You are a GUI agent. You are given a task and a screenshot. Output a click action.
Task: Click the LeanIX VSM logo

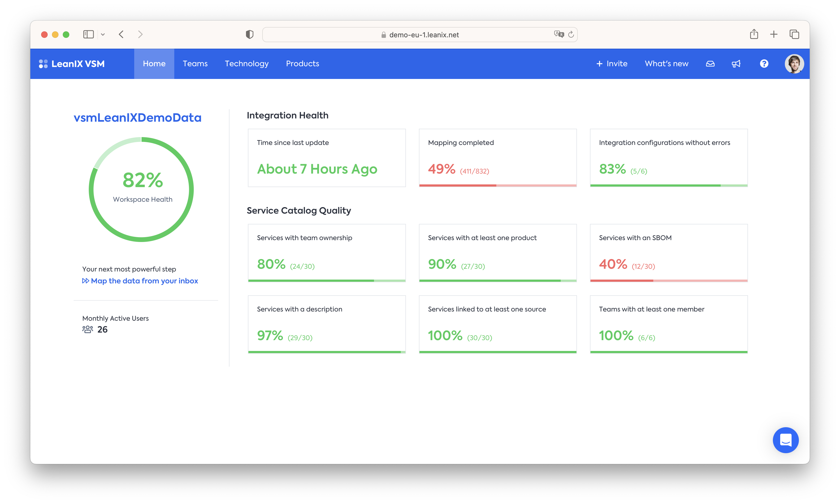[x=72, y=64]
